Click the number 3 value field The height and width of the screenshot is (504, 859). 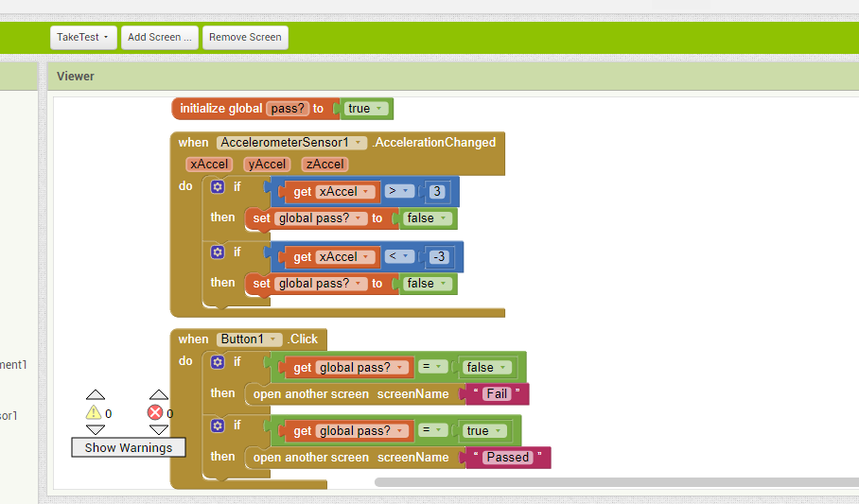click(x=436, y=192)
